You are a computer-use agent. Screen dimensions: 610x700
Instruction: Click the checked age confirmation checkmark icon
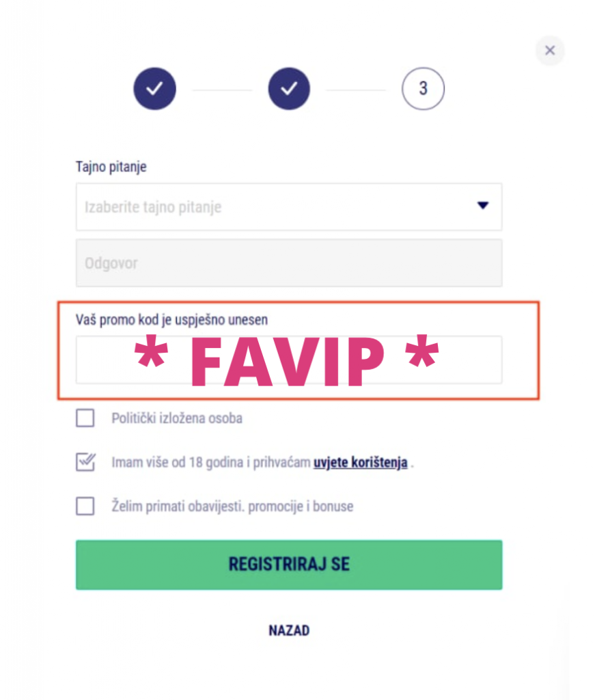(85, 462)
